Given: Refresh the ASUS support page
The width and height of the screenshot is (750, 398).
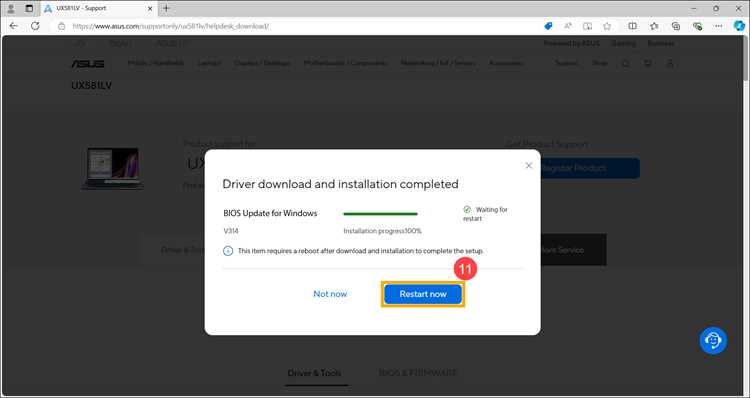Looking at the screenshot, I should [x=35, y=26].
